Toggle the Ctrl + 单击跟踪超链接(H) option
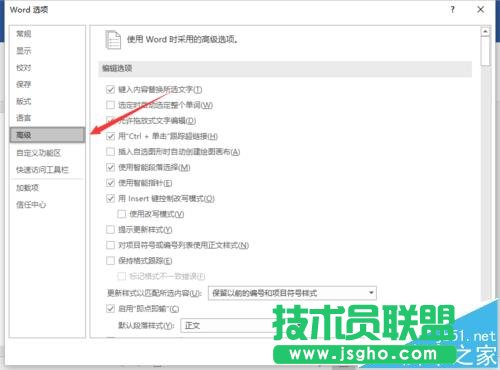The image size is (500, 370). pyautogui.click(x=110, y=136)
